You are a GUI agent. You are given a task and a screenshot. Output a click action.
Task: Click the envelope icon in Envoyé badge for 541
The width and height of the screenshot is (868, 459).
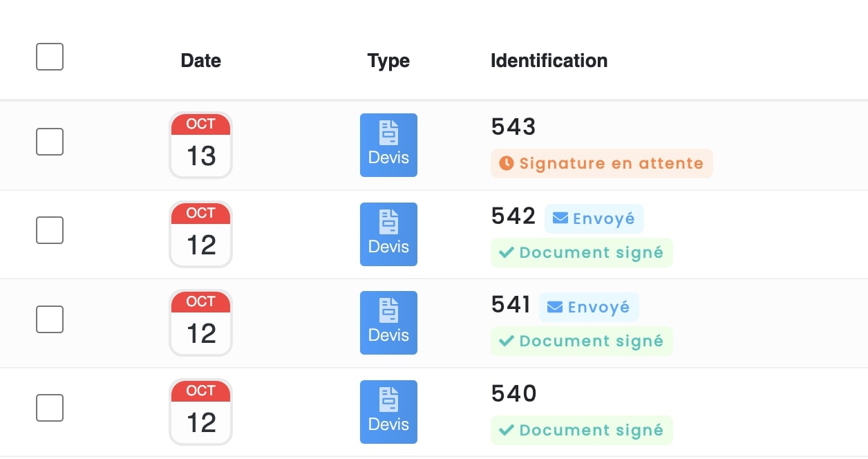pos(554,306)
